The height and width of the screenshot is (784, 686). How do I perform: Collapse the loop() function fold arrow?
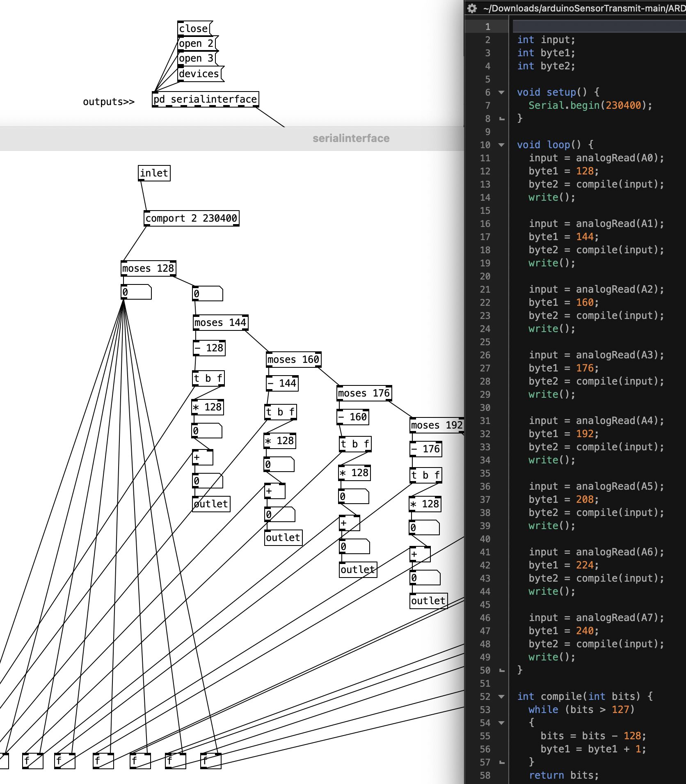pyautogui.click(x=501, y=145)
